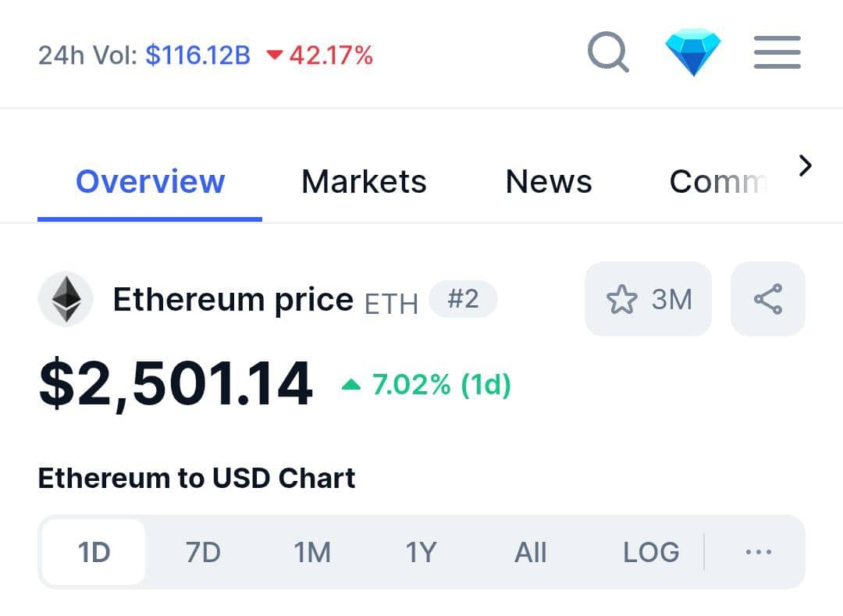The width and height of the screenshot is (843, 616).
Task: Click the green price up arrow
Action: (x=351, y=384)
